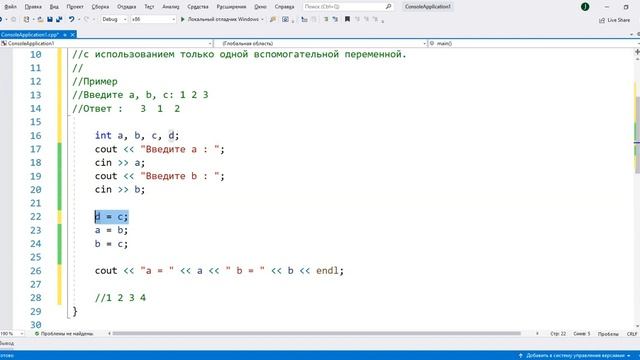Open the Справка menu
The width and height of the screenshot is (640, 360).
click(x=284, y=7)
